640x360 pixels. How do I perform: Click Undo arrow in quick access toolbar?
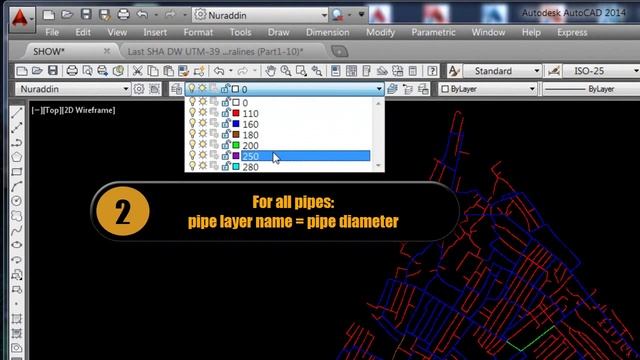[x=142, y=15]
